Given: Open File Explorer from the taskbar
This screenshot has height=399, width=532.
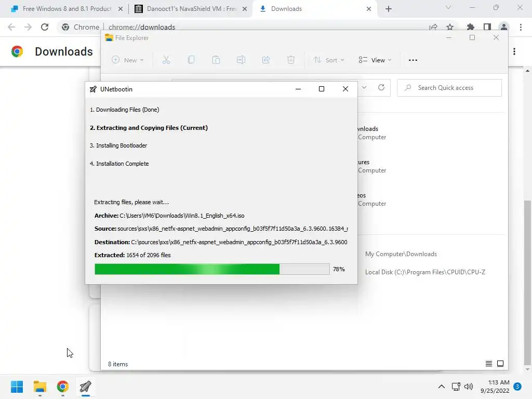Looking at the screenshot, I should point(39,387).
